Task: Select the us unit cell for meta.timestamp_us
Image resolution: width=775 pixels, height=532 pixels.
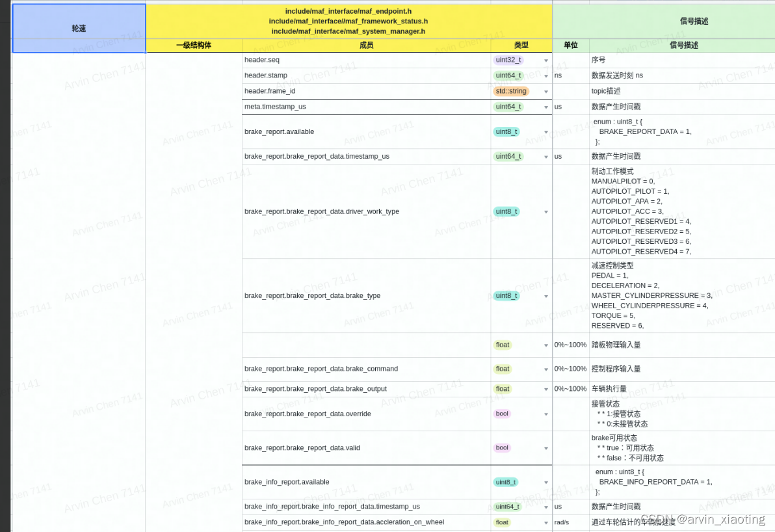Action: point(571,107)
